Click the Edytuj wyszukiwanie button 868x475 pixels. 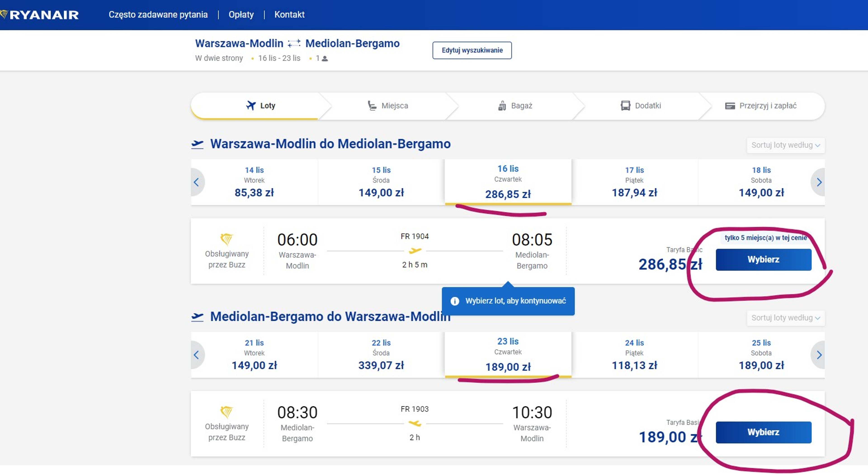pos(472,50)
